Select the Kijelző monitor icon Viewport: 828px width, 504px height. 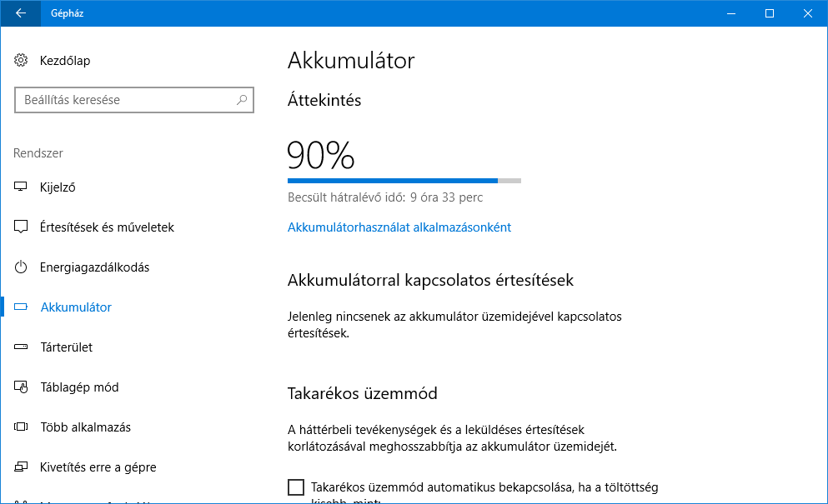(21, 187)
